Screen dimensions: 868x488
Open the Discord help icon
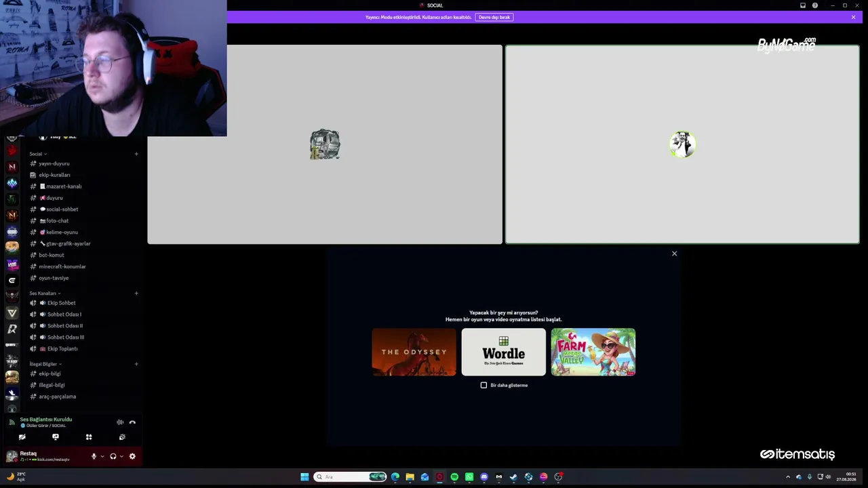click(815, 5)
